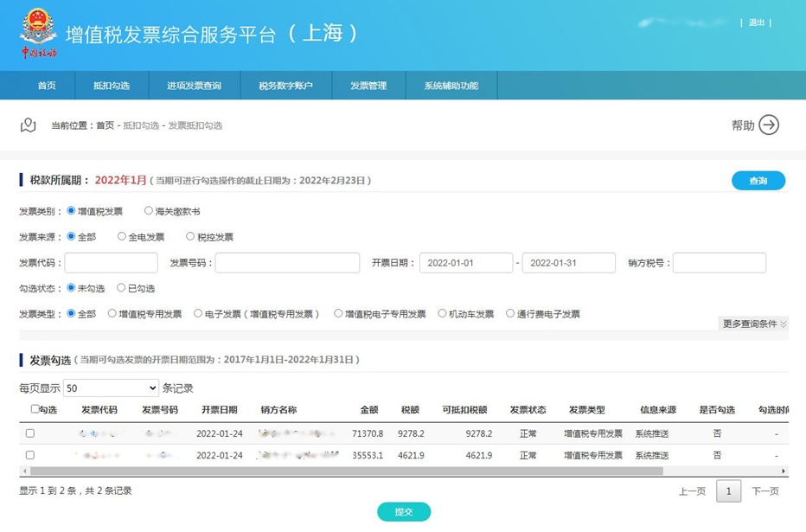Select the 海关缴款书 radio option
Screen dimensions: 806x532
(149, 211)
